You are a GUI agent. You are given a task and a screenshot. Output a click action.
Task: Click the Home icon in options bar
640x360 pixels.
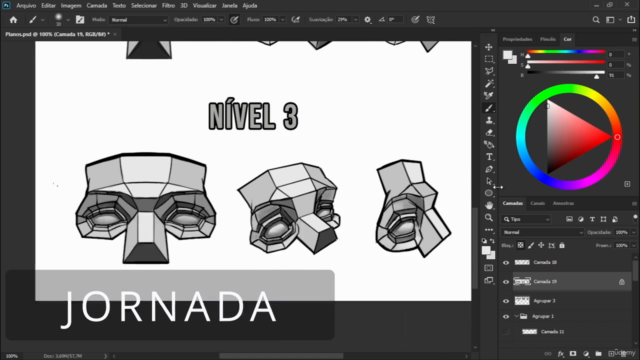13,20
